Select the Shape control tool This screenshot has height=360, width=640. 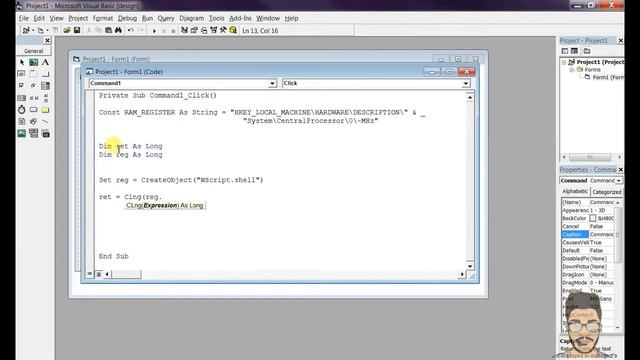coord(33,121)
